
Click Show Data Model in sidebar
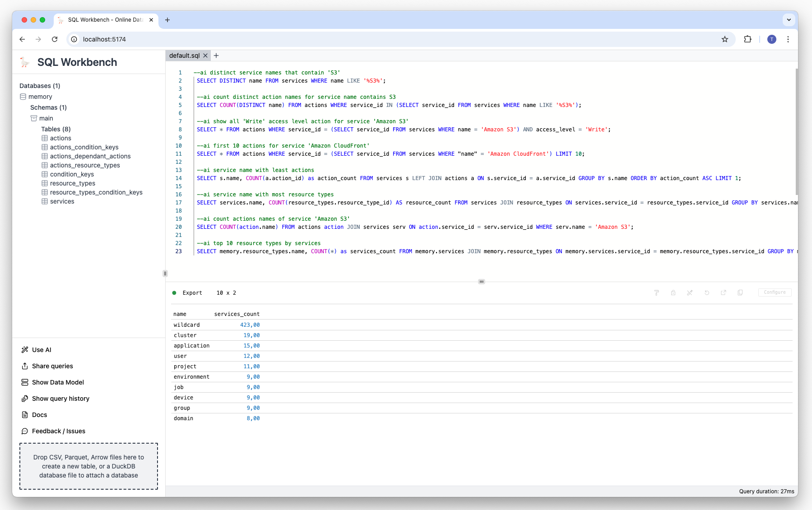58,382
